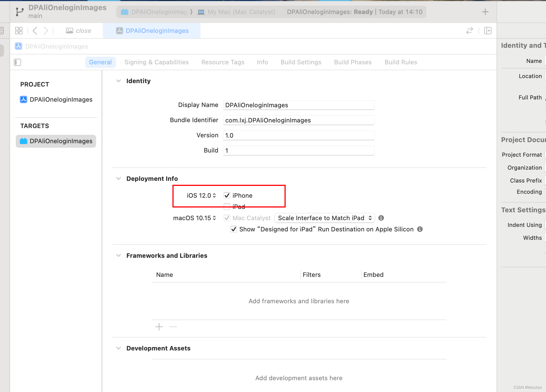Go forward with the right chevron
The width and height of the screenshot is (546, 392).
[x=46, y=31]
